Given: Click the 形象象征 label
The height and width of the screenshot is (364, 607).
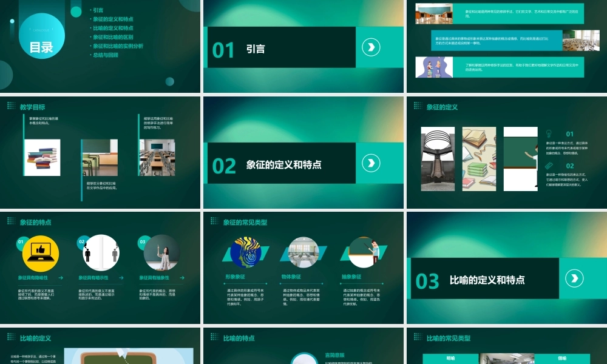Looking at the screenshot, I should [x=235, y=277].
